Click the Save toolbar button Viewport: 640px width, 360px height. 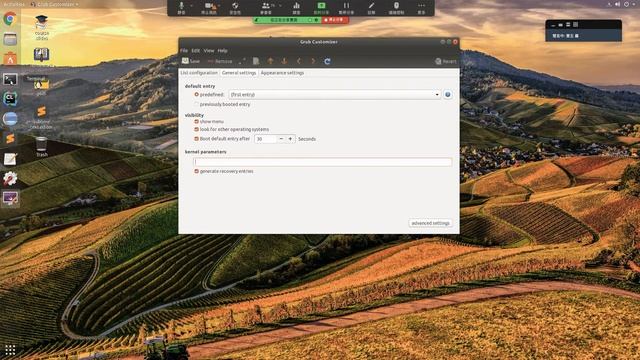(191, 61)
